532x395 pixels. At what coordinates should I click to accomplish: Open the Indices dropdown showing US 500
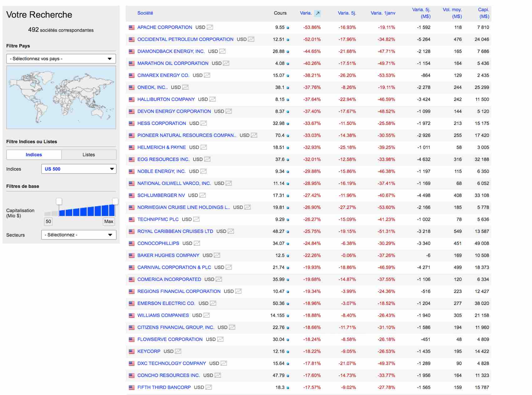(x=79, y=169)
